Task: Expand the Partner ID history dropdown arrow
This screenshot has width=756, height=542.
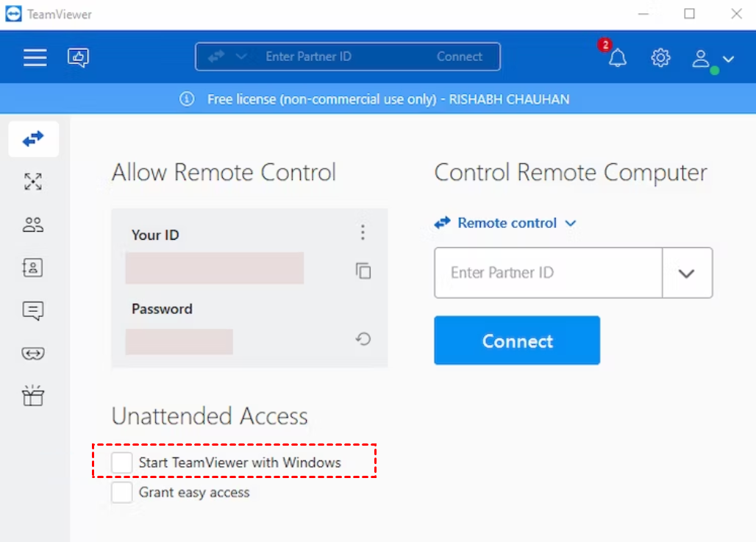Action: pos(687,273)
